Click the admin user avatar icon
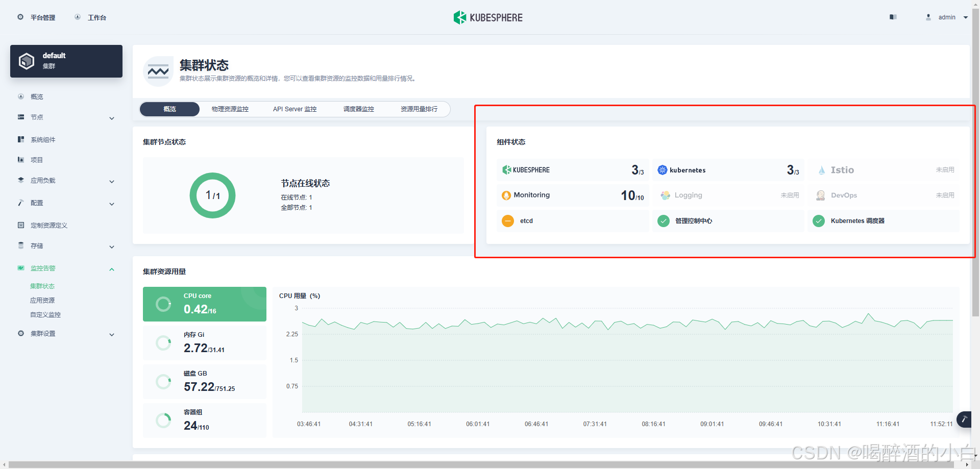This screenshot has width=980, height=469. [928, 17]
